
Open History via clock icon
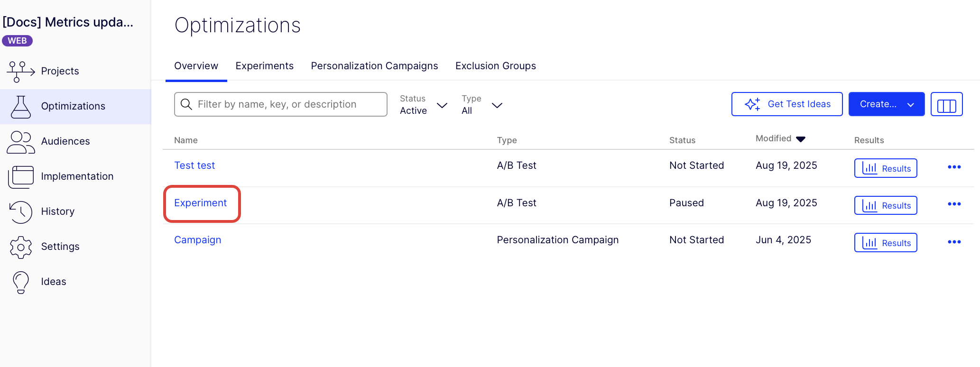[x=20, y=211]
